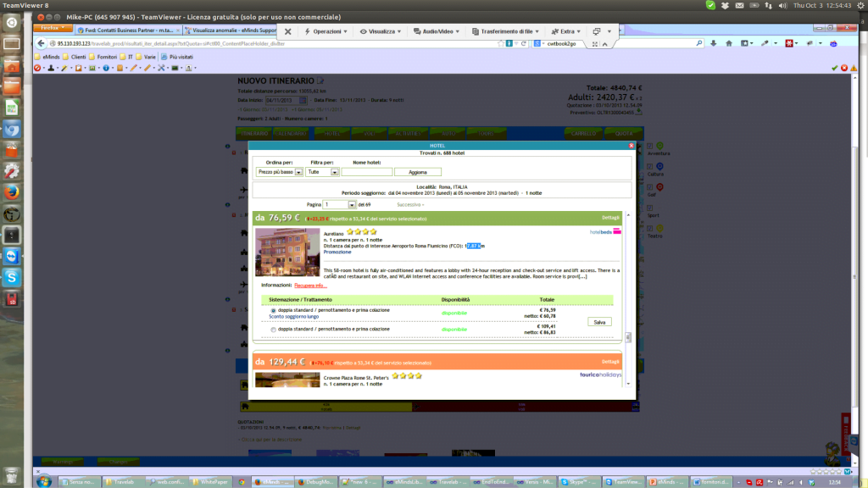Image resolution: width=868 pixels, height=488 pixels.
Task: Open Firefox in the Ubuntu launcher
Action: click(12, 192)
